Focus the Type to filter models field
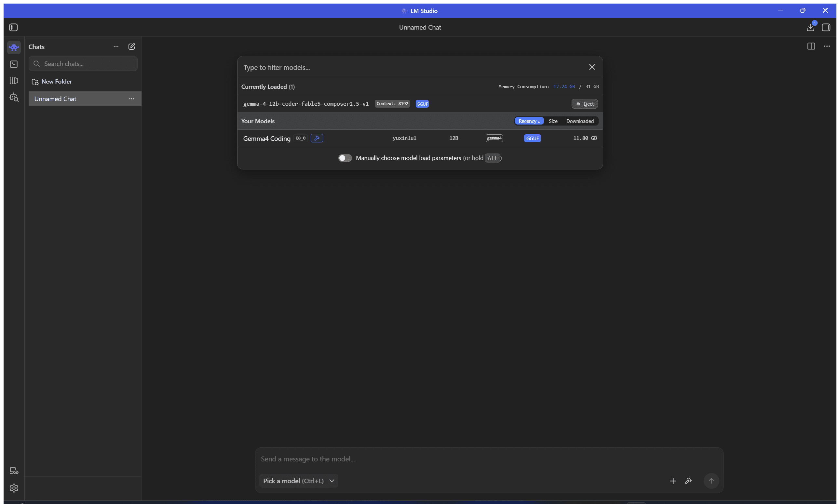 (x=413, y=67)
